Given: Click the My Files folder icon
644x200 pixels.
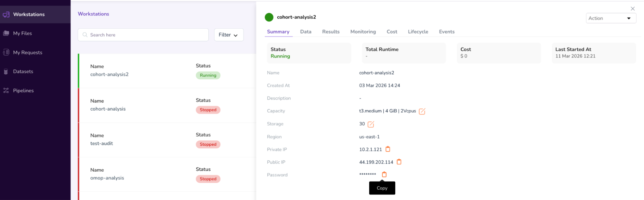Looking at the screenshot, I should tap(6, 33).
